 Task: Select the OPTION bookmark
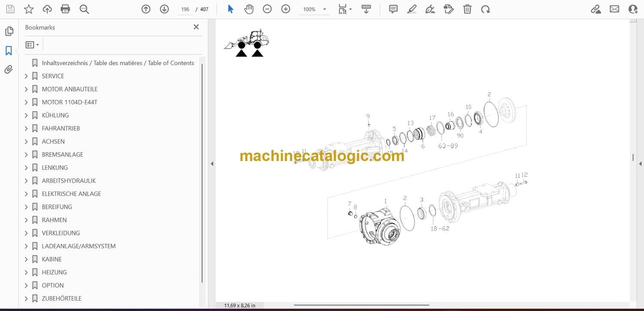(x=53, y=286)
